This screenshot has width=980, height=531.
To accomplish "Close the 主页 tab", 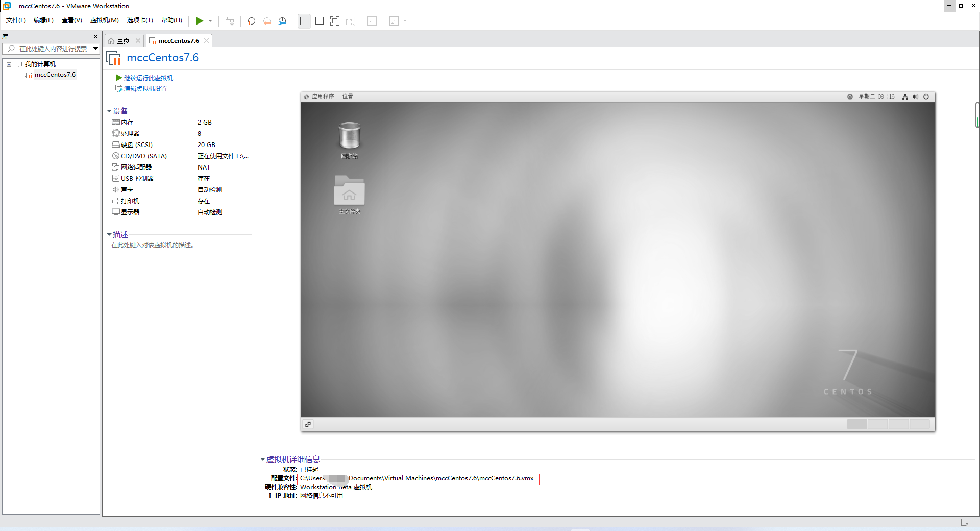I will click(x=138, y=41).
